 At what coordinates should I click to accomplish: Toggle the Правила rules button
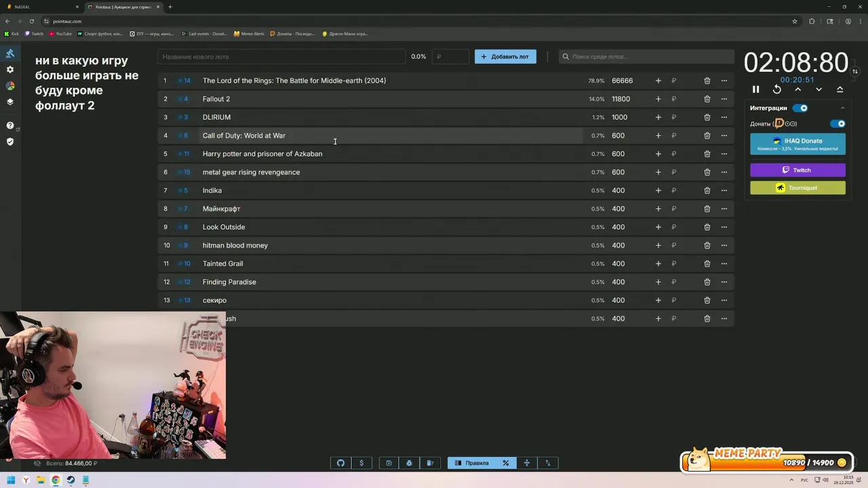[x=472, y=463]
